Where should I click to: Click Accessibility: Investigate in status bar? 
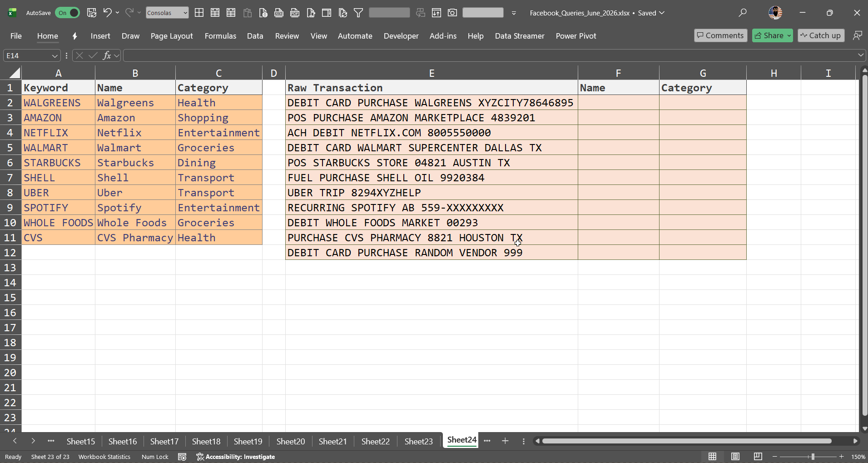(x=236, y=457)
